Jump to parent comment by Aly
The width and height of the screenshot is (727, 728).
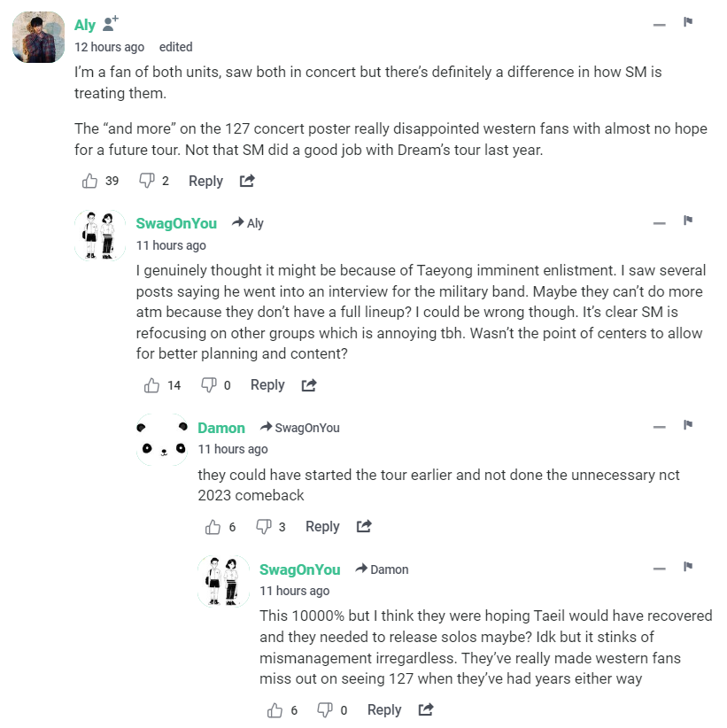click(248, 223)
